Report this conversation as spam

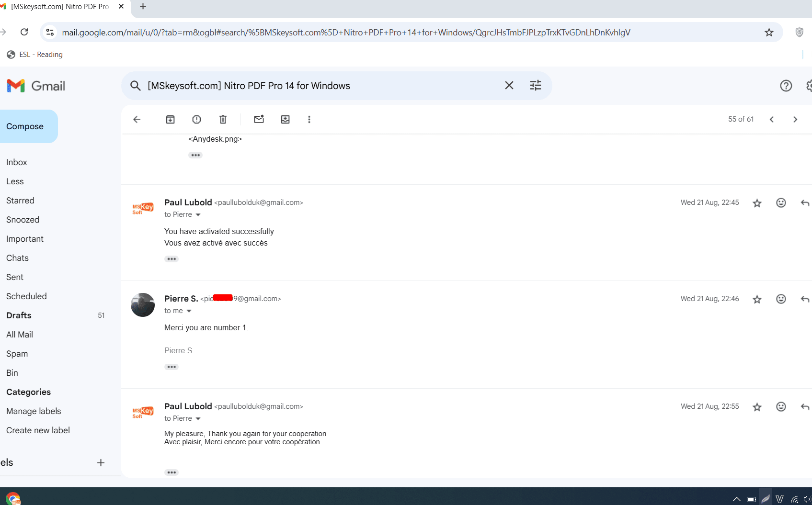tap(196, 120)
